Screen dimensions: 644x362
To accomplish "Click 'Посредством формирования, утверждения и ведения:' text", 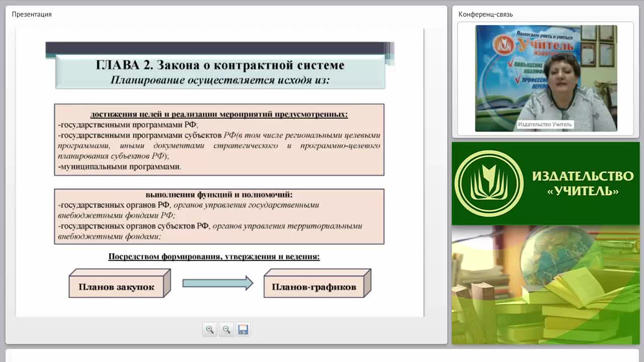I will pos(214,256).
